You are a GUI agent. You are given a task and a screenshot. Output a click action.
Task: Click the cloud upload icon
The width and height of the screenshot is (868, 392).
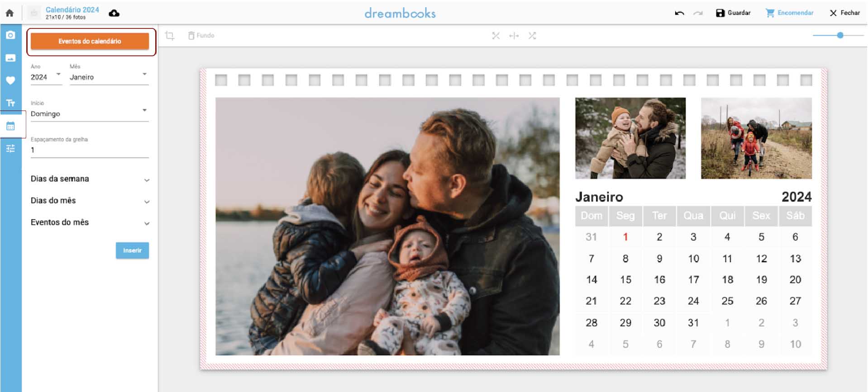[114, 13]
